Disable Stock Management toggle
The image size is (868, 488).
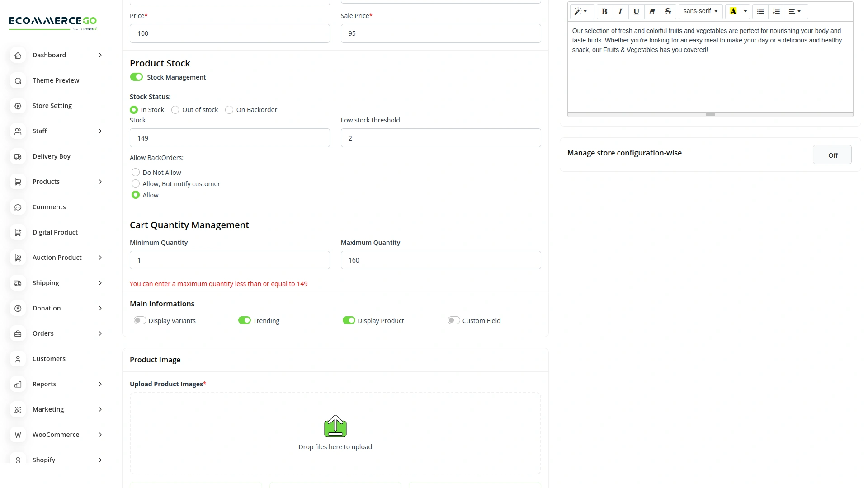click(136, 77)
